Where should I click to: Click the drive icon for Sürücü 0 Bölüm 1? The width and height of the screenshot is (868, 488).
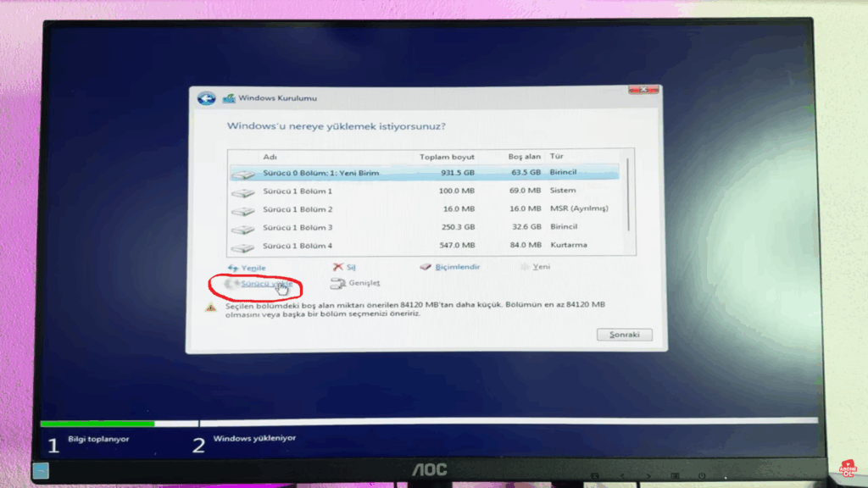point(244,175)
